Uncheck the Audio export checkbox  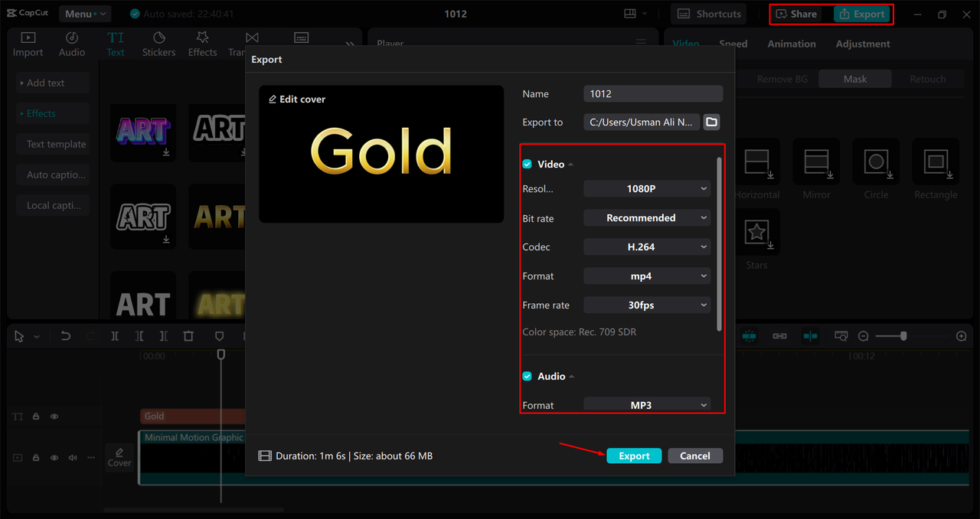(x=527, y=377)
